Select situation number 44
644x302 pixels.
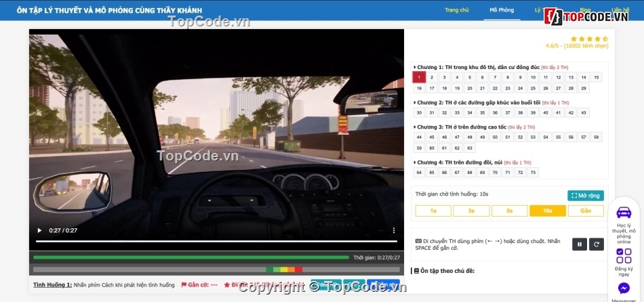coord(420,137)
